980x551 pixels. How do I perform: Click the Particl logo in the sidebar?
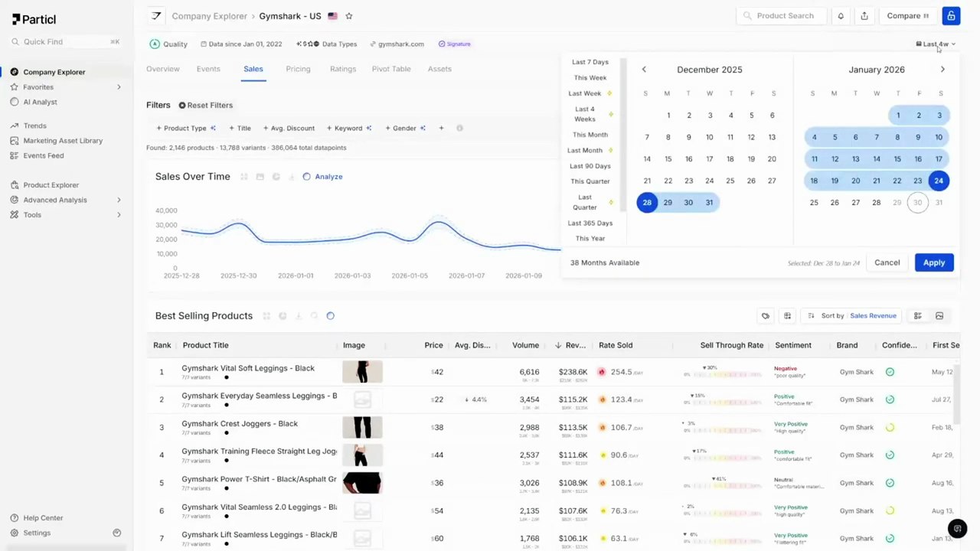click(34, 19)
